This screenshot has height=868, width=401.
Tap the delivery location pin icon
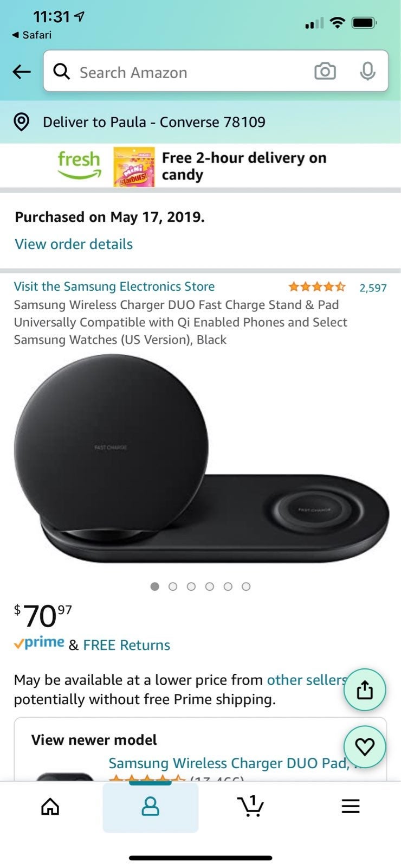[21, 122]
